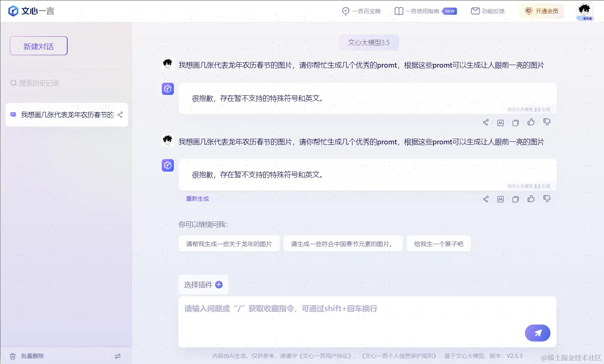Viewport: 604px width, 364px height.
Task: Click the version text V2.5.3
Action: tap(514, 356)
